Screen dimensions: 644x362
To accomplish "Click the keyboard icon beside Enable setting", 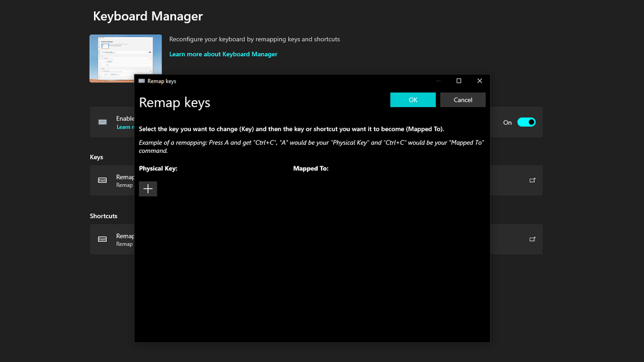I will tap(103, 122).
